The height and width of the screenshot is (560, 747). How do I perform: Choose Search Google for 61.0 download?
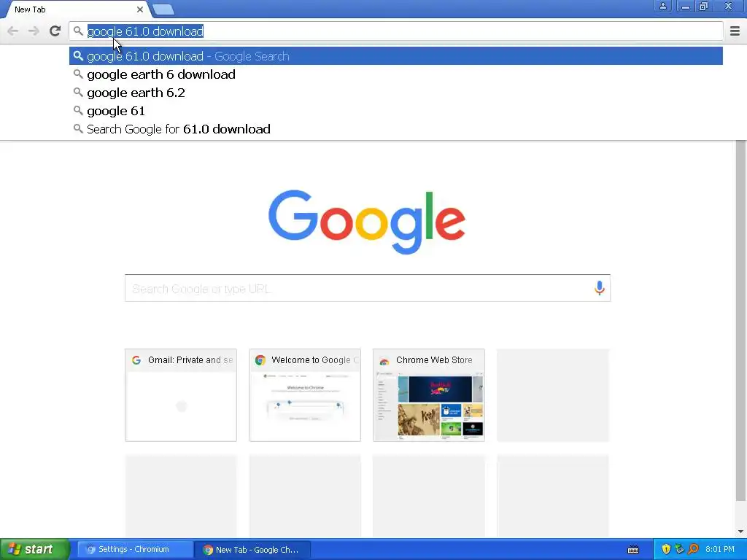[396, 129]
